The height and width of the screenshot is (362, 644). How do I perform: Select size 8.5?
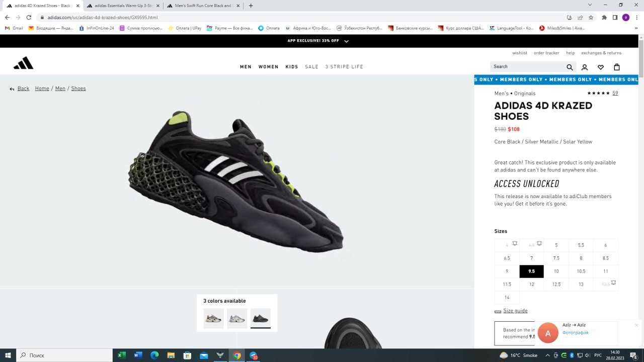click(605, 258)
